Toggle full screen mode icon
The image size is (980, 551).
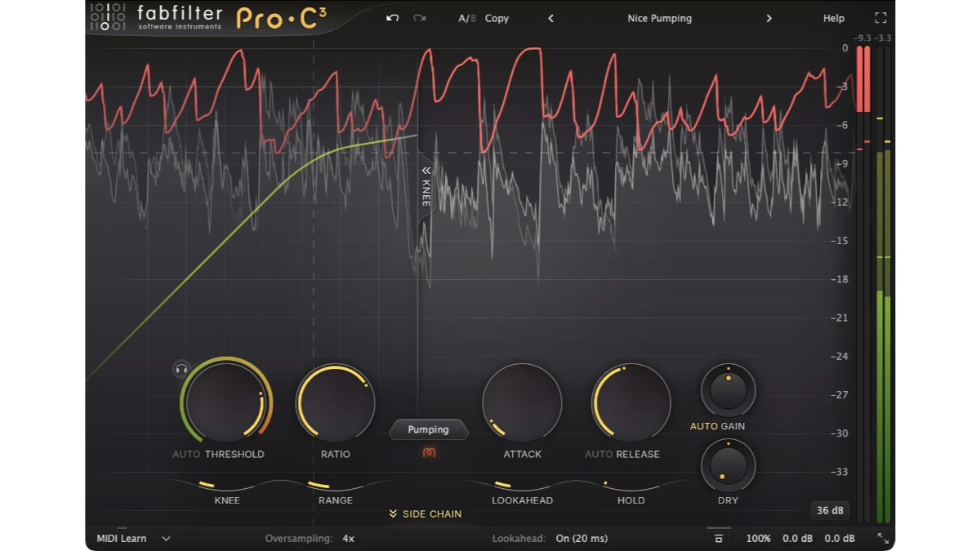880,18
